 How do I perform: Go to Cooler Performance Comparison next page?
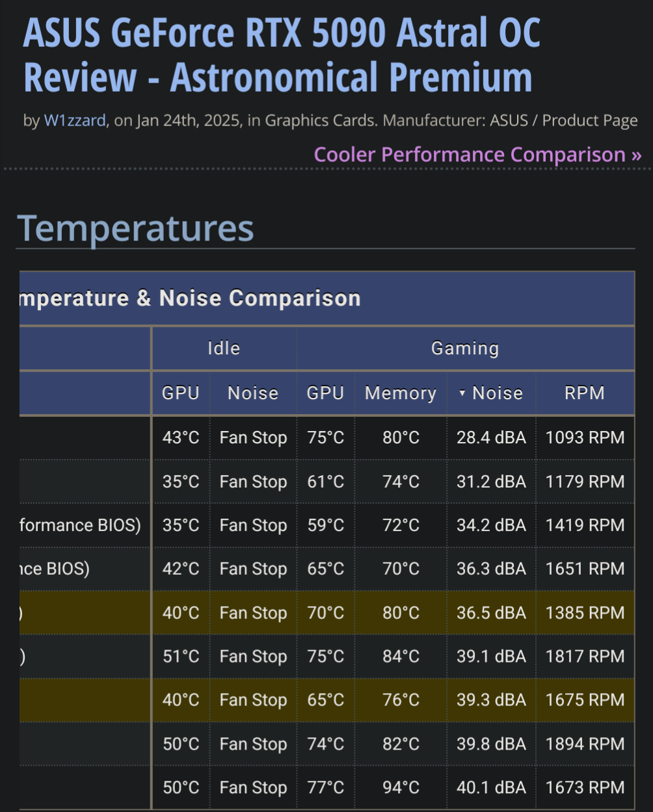click(478, 155)
